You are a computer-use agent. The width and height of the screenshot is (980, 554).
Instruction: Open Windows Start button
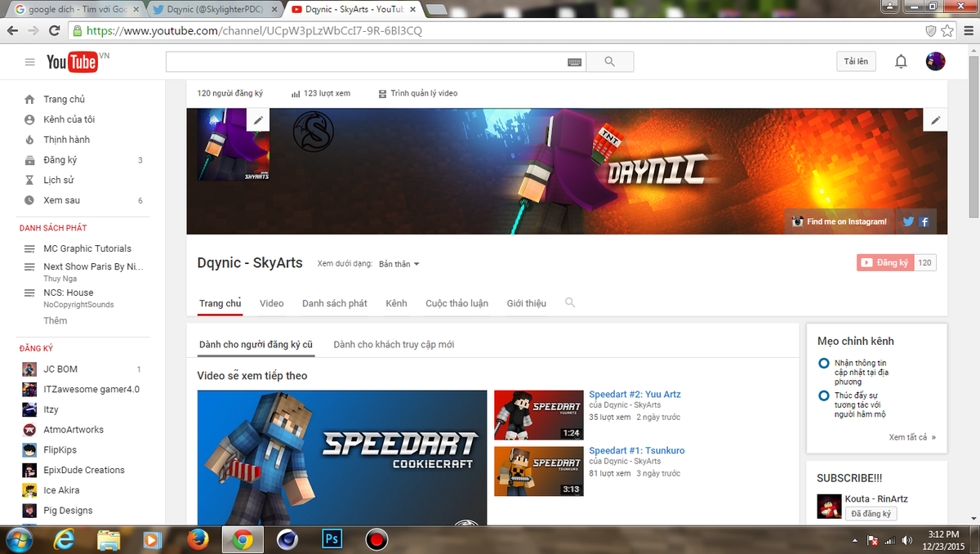click(x=18, y=539)
